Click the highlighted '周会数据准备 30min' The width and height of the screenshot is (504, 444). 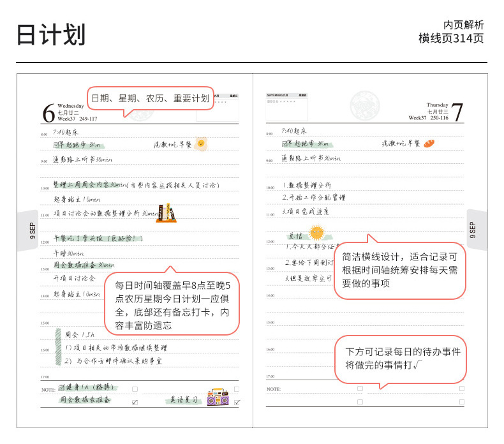coord(84,265)
